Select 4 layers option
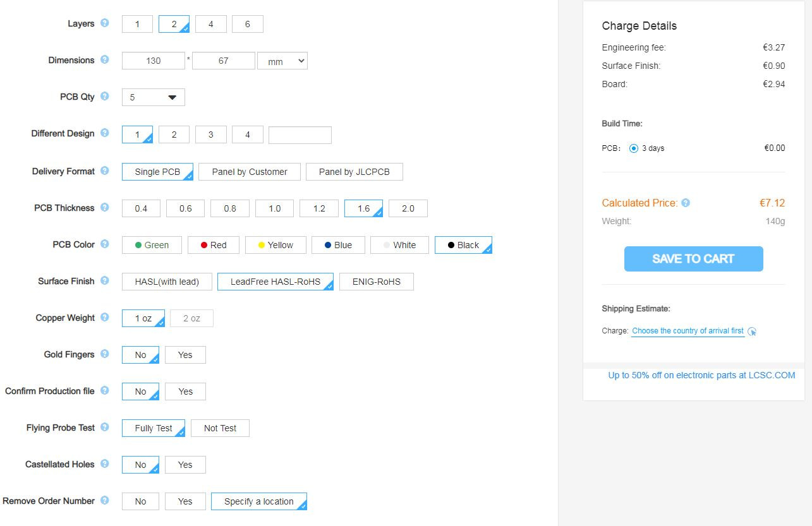Screen dimensions: 812x526 [x=210, y=25]
